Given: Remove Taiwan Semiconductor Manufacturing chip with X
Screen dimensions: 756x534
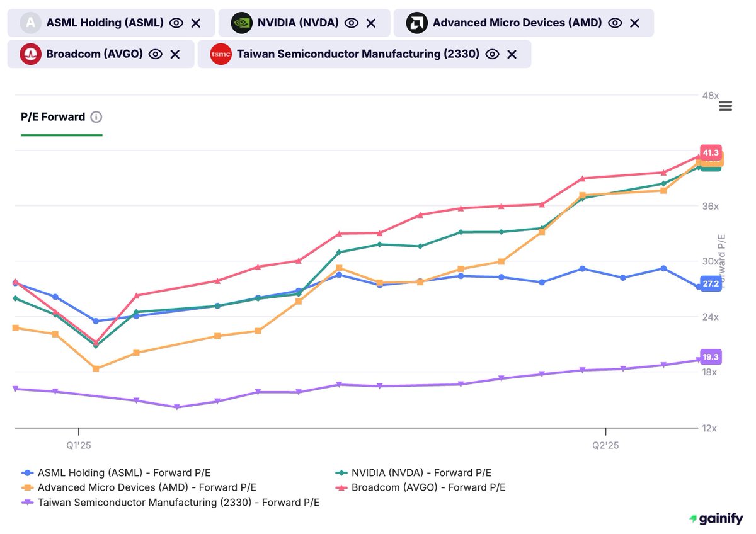Looking at the screenshot, I should tap(512, 54).
